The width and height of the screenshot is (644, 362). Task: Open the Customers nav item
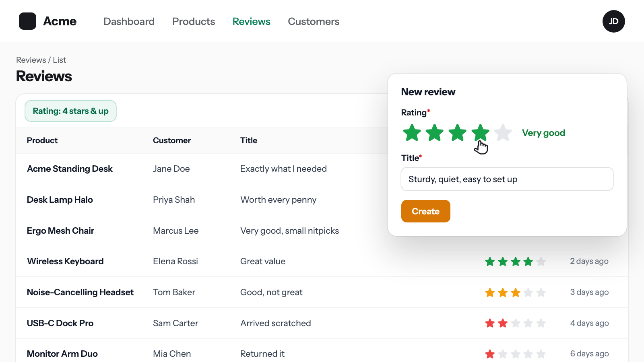tap(314, 21)
